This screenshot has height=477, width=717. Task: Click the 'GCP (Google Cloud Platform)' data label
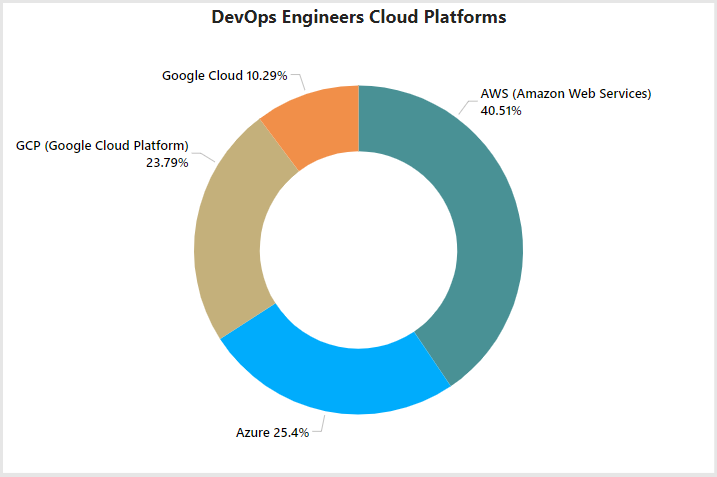[x=102, y=146]
